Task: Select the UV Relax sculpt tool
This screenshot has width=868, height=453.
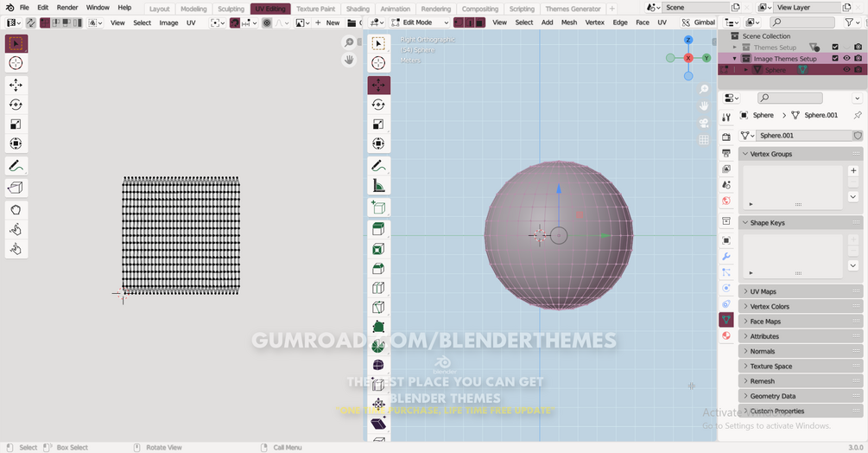Action: click(16, 229)
